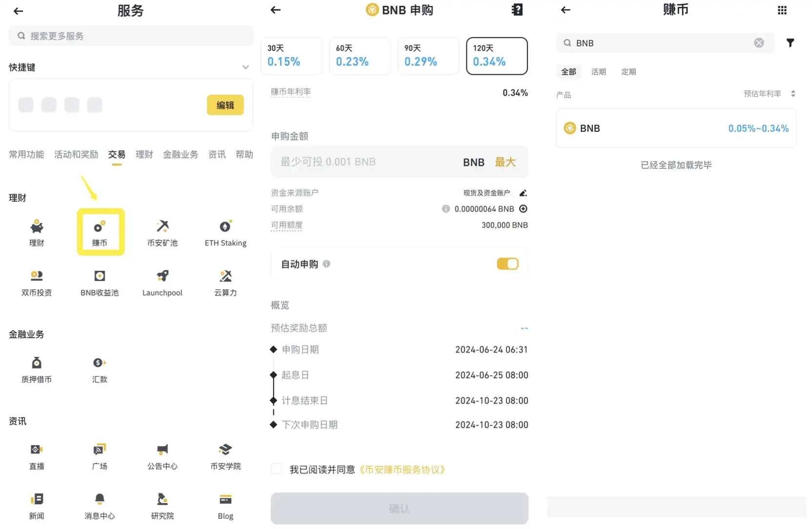Select the highlighted 赚币 icon
Screen dimensions: 812x529
click(101, 232)
